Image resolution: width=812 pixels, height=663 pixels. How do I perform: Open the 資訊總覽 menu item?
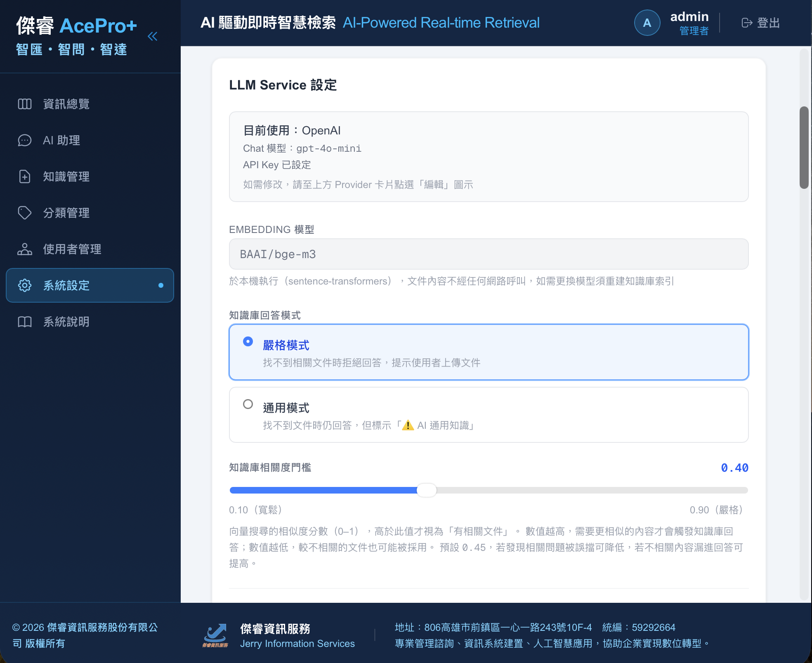pos(90,104)
